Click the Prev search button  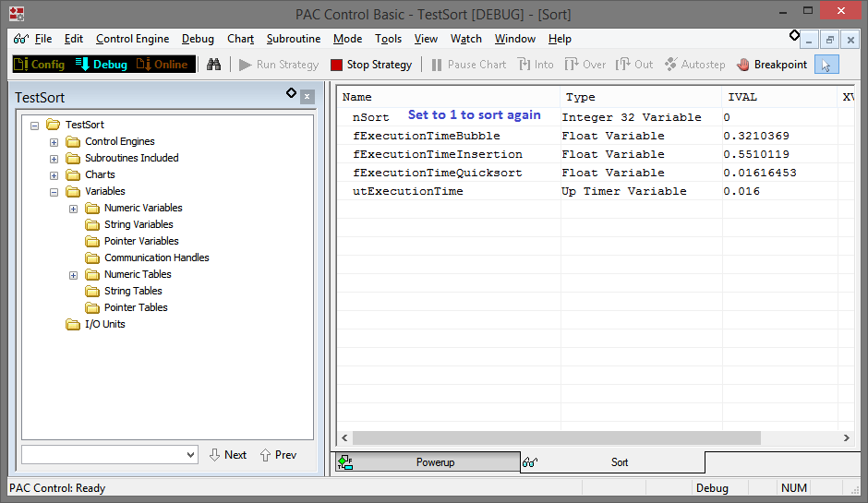279,455
